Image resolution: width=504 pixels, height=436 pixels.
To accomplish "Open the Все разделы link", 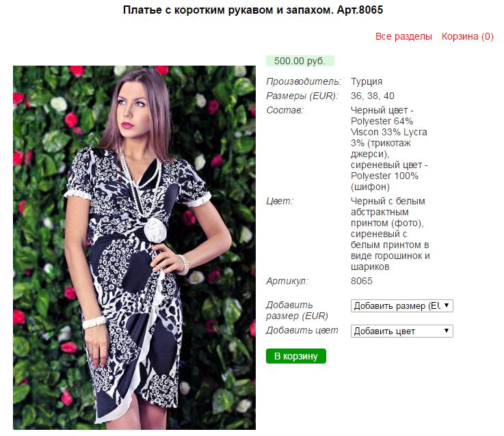I will tap(403, 36).
